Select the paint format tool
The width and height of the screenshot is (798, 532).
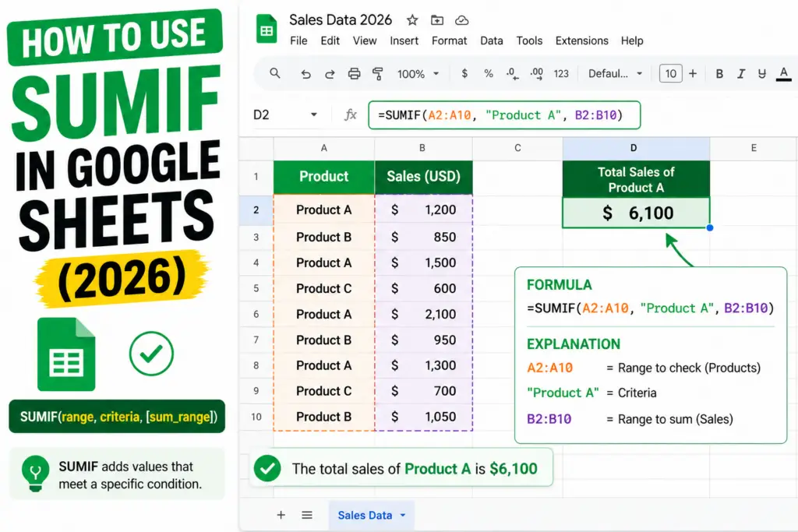(378, 74)
